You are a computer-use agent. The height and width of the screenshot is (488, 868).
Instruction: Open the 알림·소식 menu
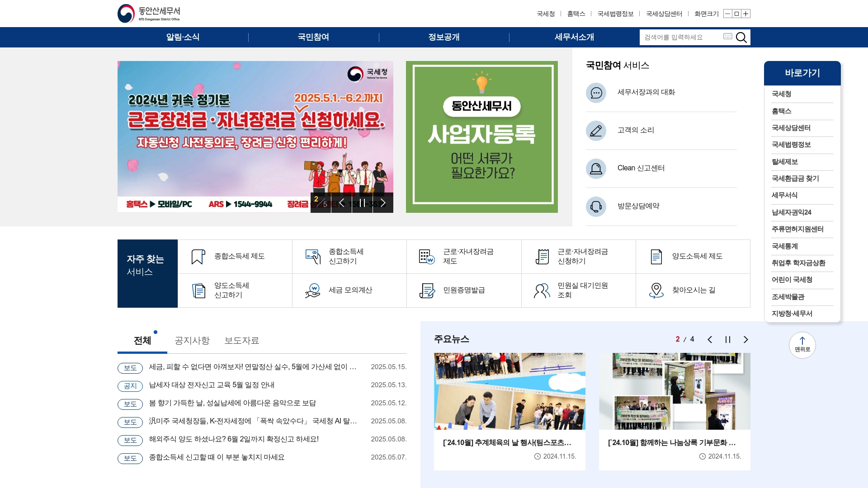(x=183, y=37)
